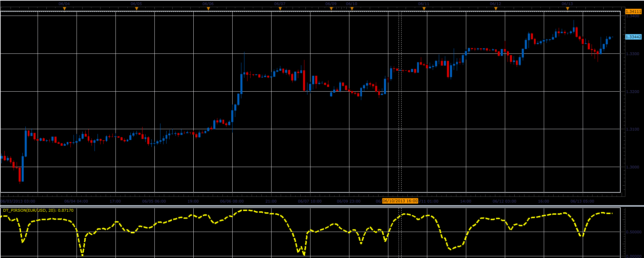Click the 17:00 time axis label
Viewport: 644px width, 258px height.
(115, 201)
